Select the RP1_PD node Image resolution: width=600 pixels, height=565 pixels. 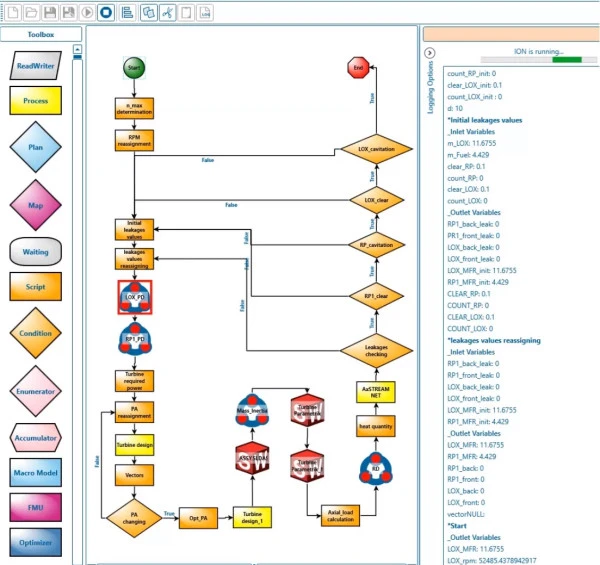coord(135,339)
